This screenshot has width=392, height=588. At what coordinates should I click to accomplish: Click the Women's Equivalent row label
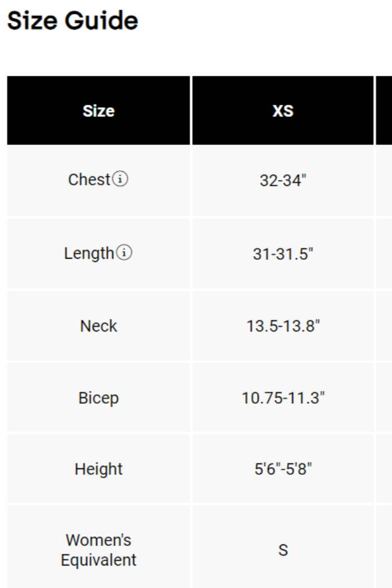pos(99,550)
